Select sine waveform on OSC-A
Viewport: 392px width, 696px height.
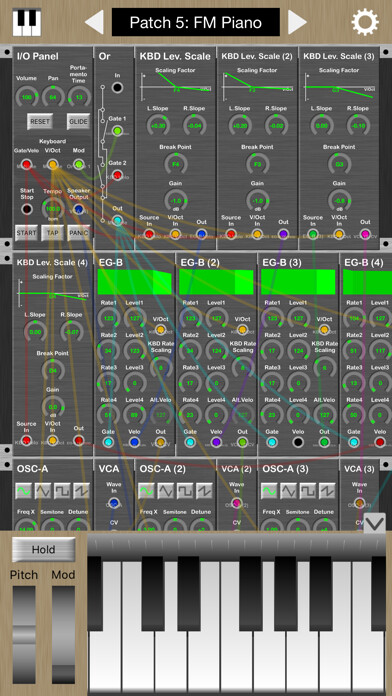point(24,490)
